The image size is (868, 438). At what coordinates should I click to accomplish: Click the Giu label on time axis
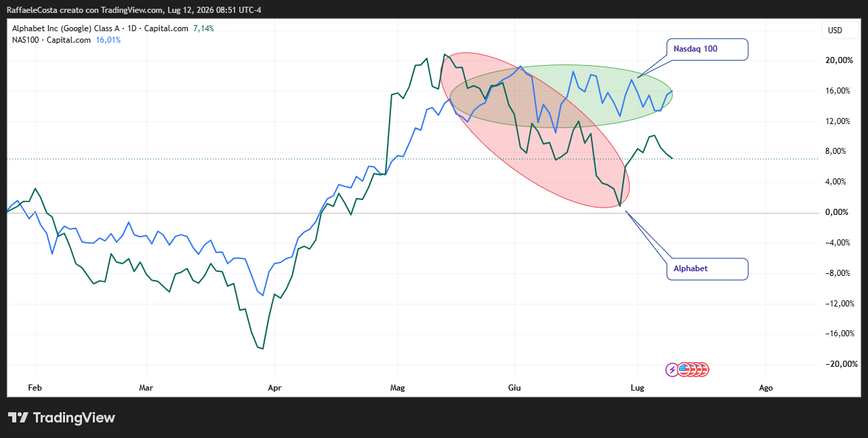(x=514, y=389)
